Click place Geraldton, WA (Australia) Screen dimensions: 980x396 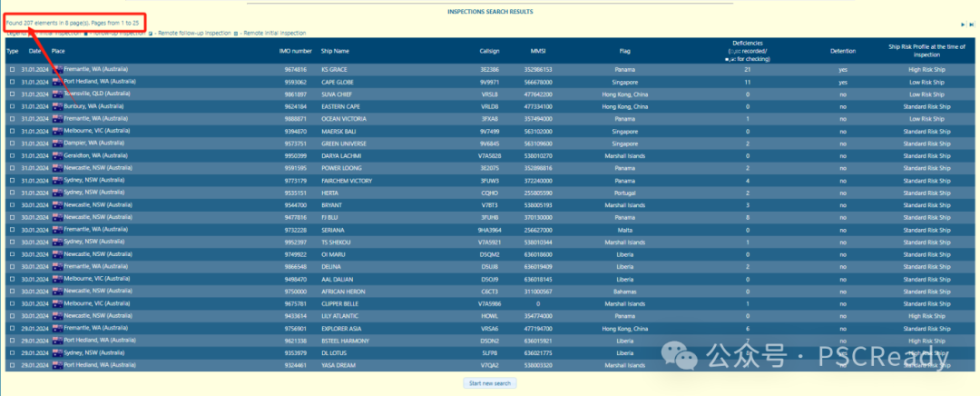pos(95,156)
